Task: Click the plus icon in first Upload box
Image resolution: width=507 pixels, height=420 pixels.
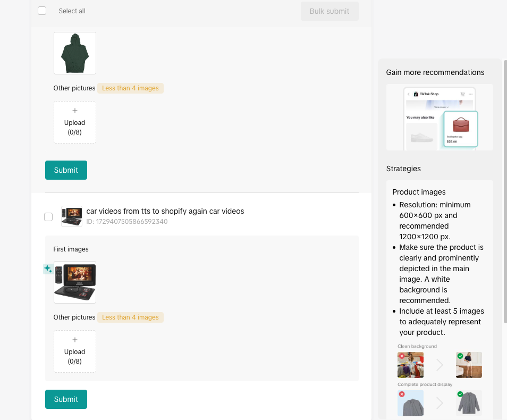Action: pos(75,111)
